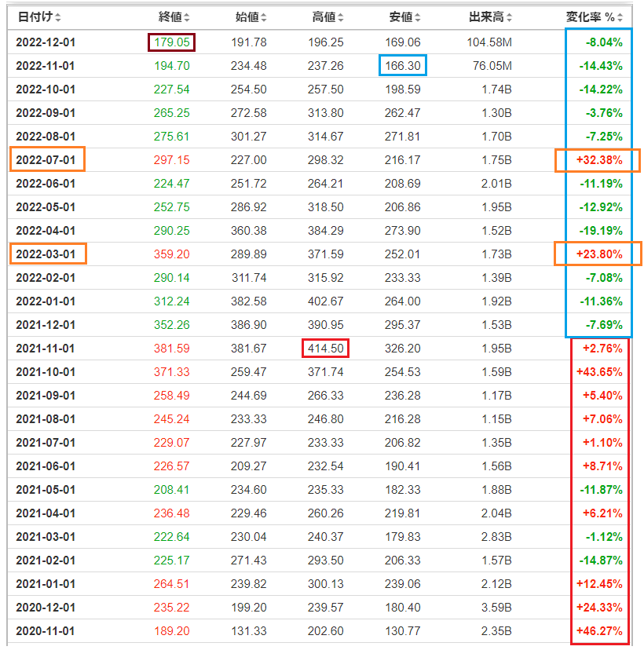Image resolution: width=644 pixels, height=650 pixels.
Task: Select opening price 131.33
Action: (249, 631)
